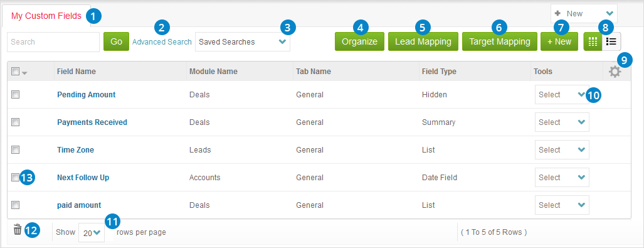Viewport: 644px width, 248px height.
Task: Click the Organize button
Action: [359, 41]
